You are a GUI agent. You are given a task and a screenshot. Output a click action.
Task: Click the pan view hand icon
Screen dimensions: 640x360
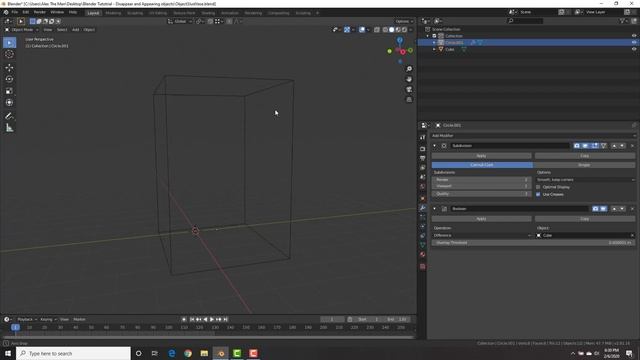[x=409, y=79]
